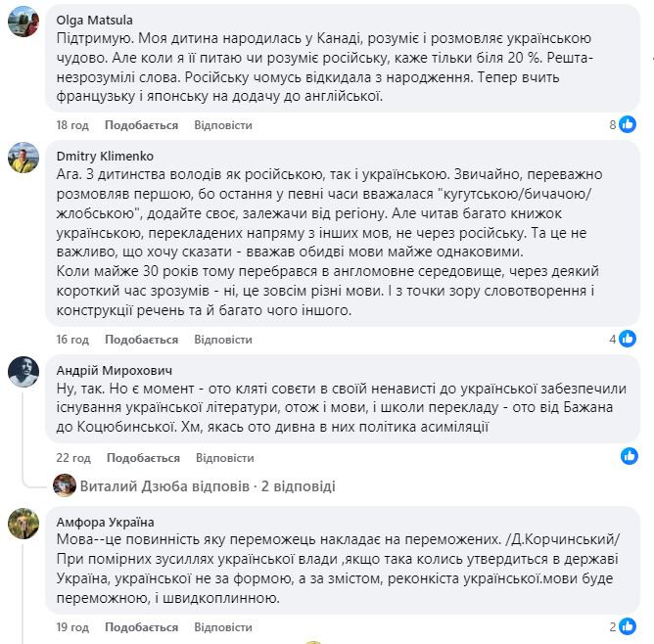
Task: Reply to Амфора Україна's comment via Відповісти
Action: point(224,627)
